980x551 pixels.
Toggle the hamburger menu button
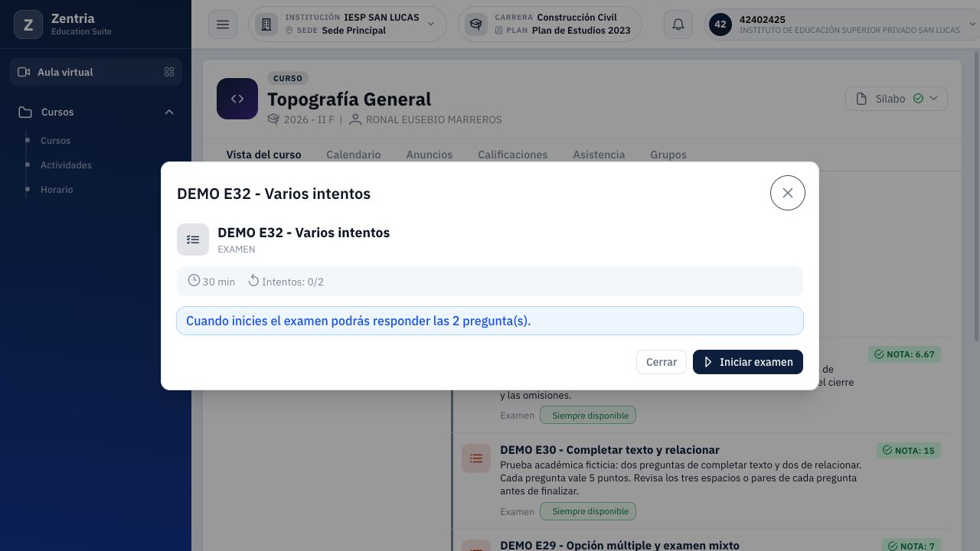tap(223, 24)
